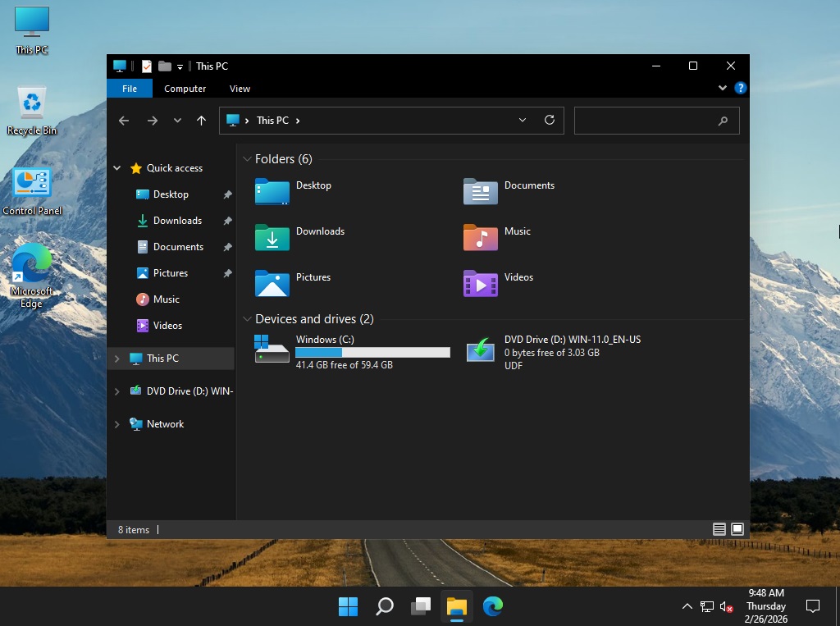This screenshot has height=626, width=840.
Task: Unpin Desktop from Quick access
Action: pyautogui.click(x=227, y=194)
